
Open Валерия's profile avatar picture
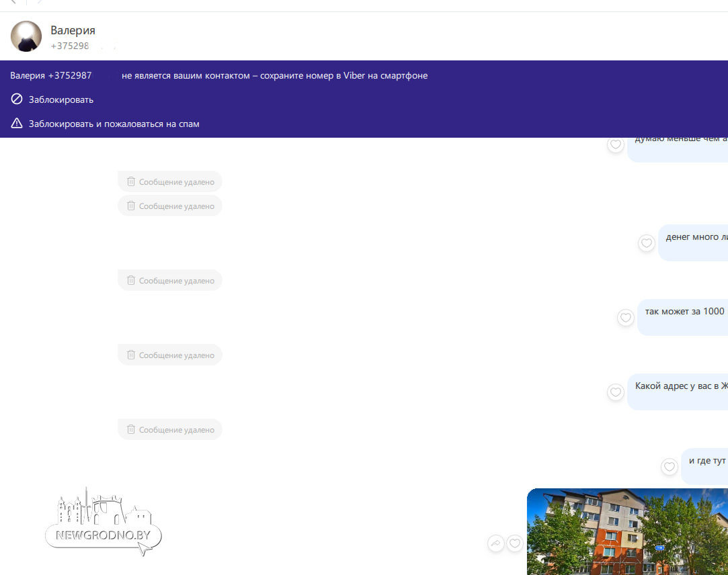[x=26, y=36]
